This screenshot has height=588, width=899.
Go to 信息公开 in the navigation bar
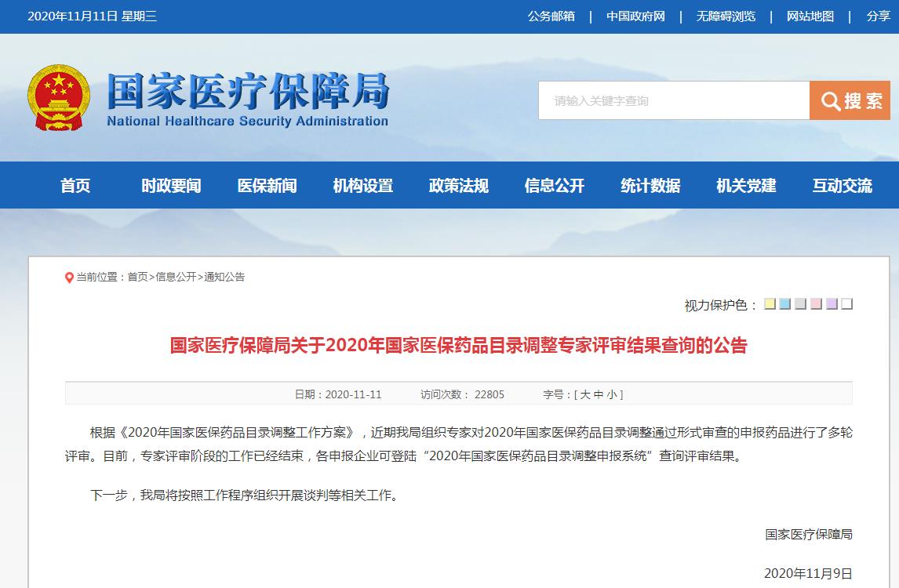[554, 186]
